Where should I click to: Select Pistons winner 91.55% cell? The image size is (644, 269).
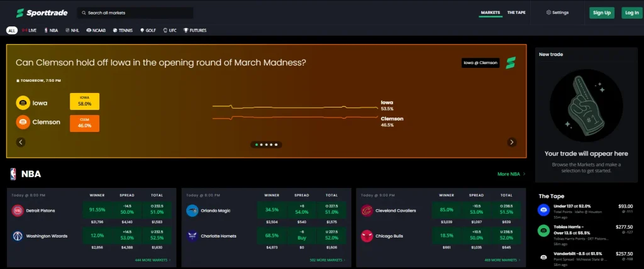tap(97, 210)
